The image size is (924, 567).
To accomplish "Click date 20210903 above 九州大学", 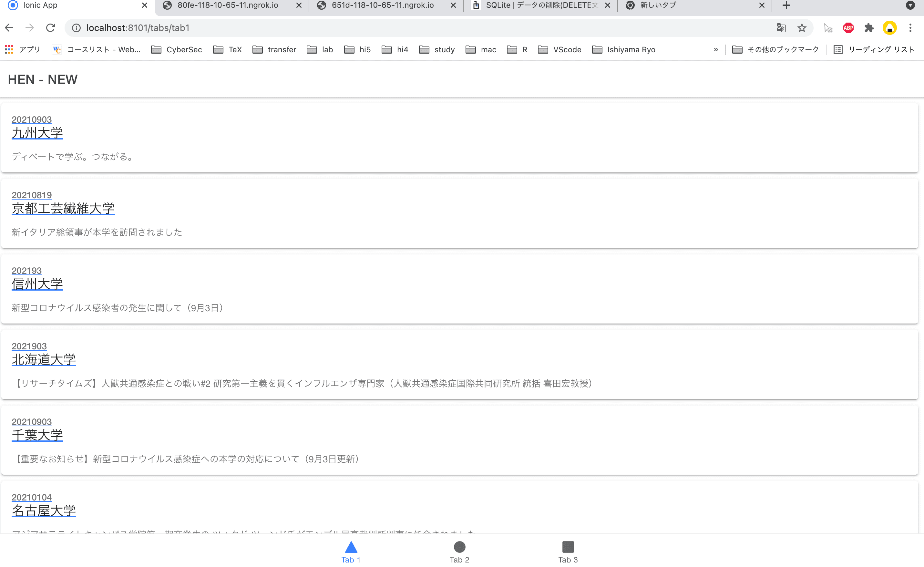I will click(32, 119).
